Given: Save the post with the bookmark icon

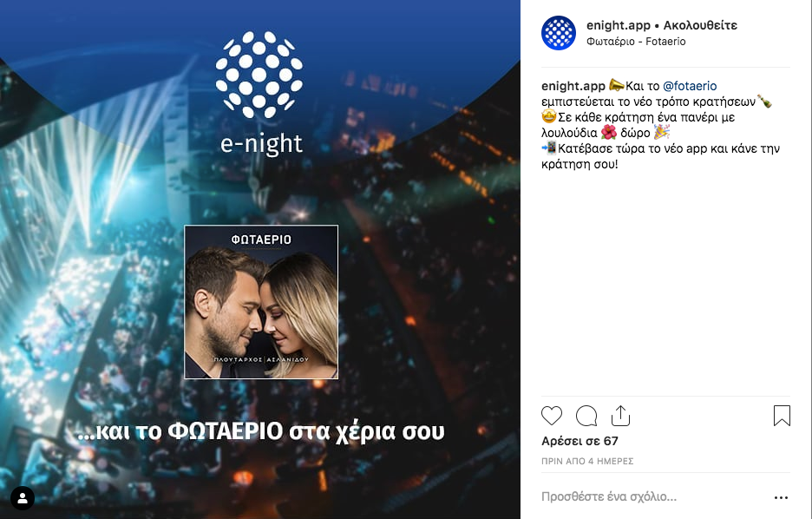Looking at the screenshot, I should (x=782, y=416).
